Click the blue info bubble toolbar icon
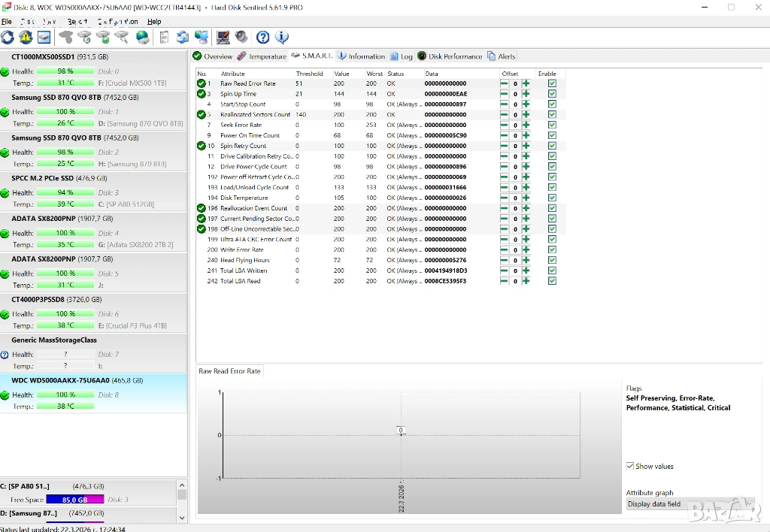770x532 pixels. click(281, 37)
